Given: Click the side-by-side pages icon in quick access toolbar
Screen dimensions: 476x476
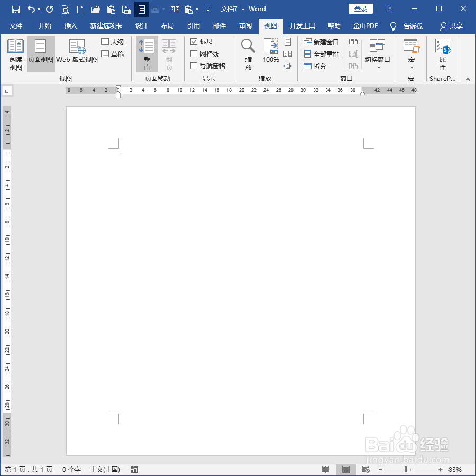Looking at the screenshot, I should coord(175,10).
